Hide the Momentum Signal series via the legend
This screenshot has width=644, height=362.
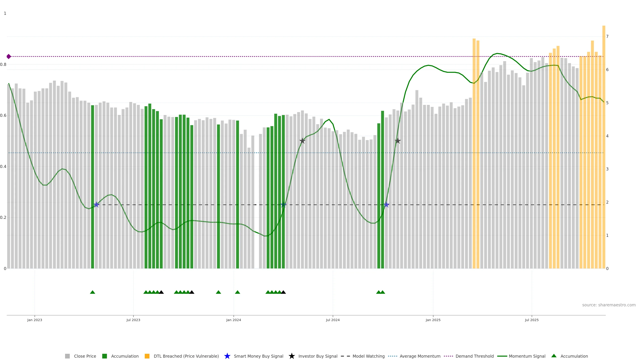(x=527, y=356)
